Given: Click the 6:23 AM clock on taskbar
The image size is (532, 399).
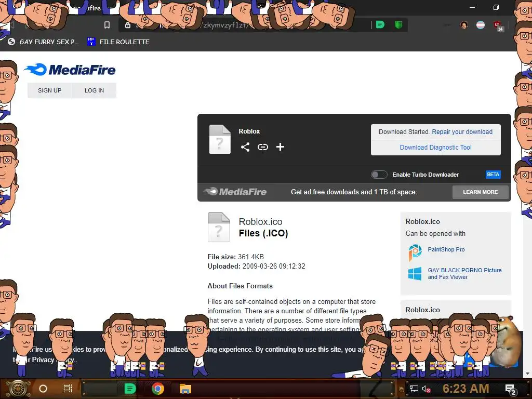Looking at the screenshot, I should pos(466,389).
